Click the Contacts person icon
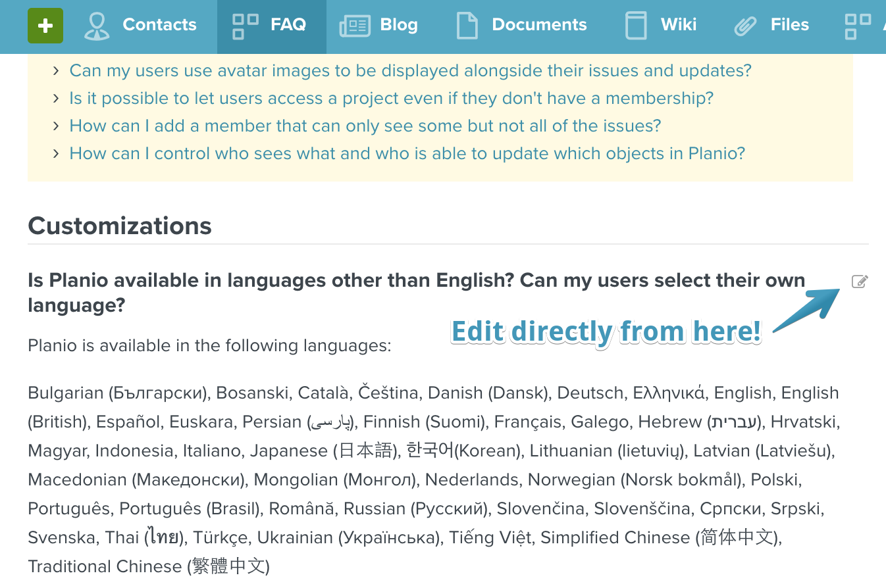 tap(97, 26)
